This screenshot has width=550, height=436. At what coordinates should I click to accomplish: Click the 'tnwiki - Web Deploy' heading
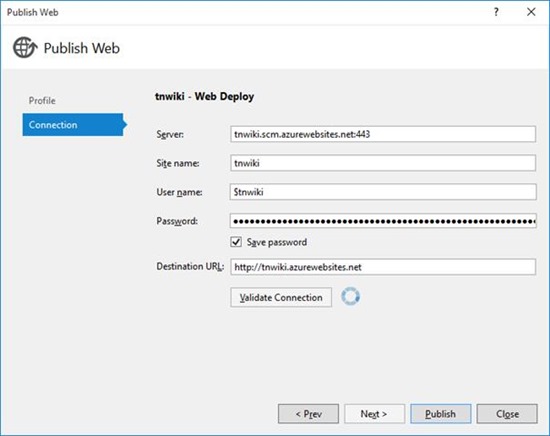tap(204, 96)
